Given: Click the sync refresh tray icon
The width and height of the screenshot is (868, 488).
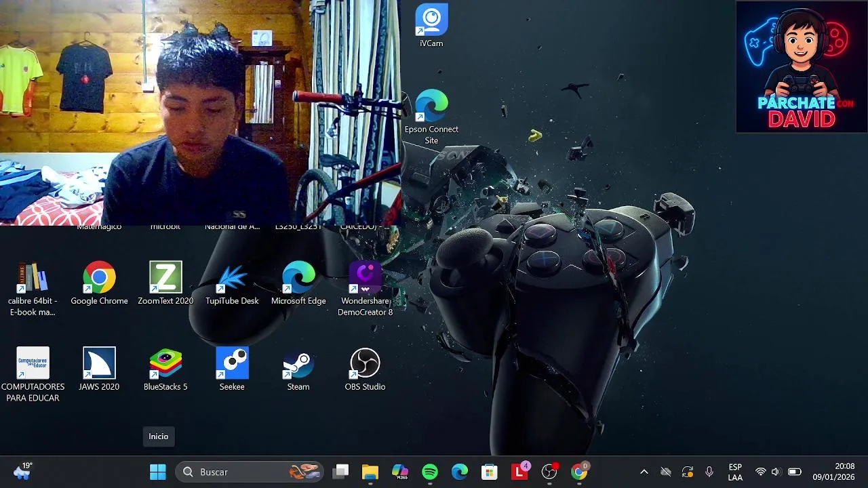Looking at the screenshot, I should (x=688, y=472).
